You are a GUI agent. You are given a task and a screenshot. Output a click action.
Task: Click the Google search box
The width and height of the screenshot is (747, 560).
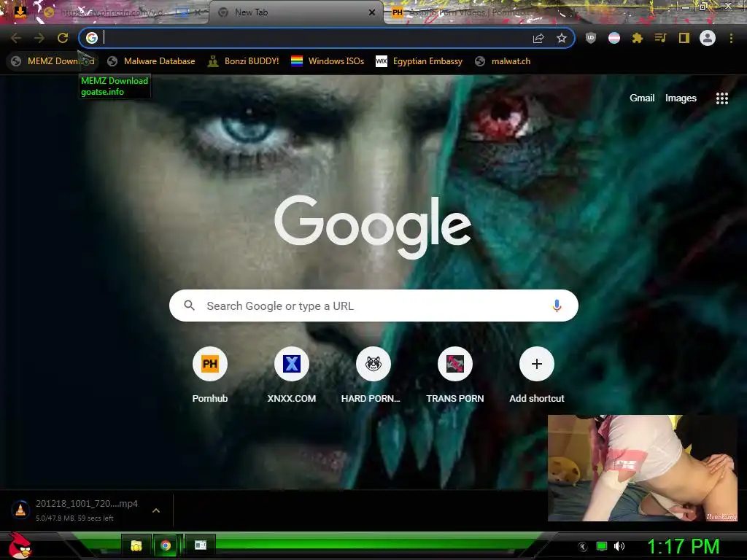pos(373,306)
